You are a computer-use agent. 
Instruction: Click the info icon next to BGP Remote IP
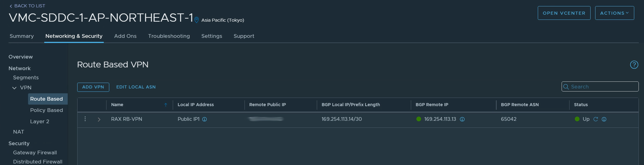(462, 119)
